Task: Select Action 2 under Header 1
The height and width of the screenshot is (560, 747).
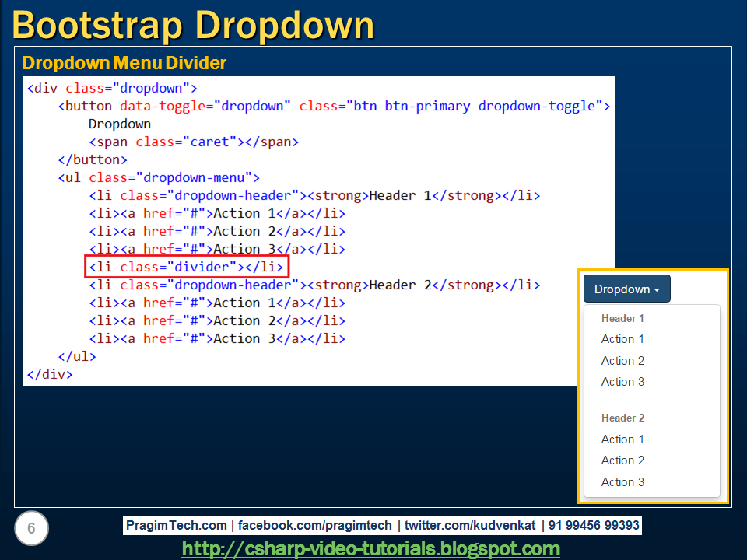Action: 622,360
